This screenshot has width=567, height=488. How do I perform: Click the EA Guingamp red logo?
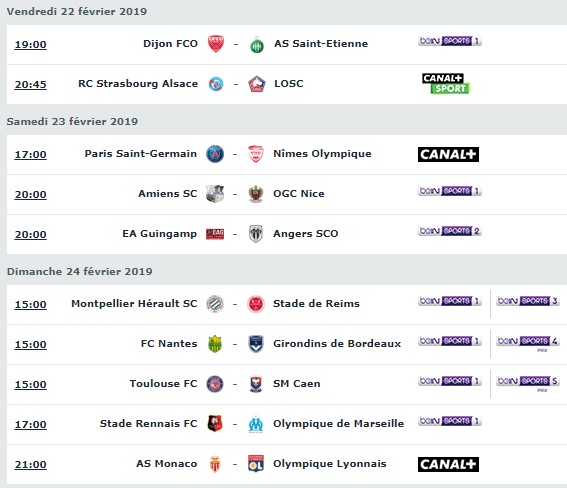pyautogui.click(x=215, y=234)
